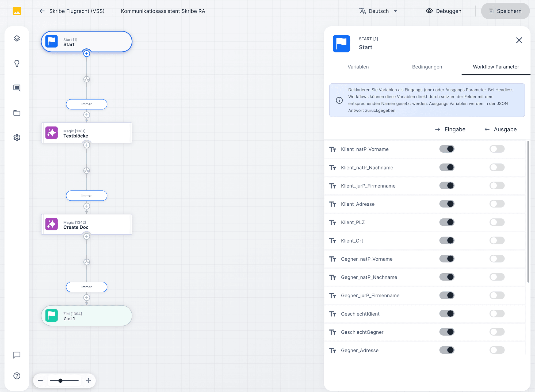The width and height of the screenshot is (535, 392).
Task: Select the Ziel 1 target node
Action: coord(87,316)
